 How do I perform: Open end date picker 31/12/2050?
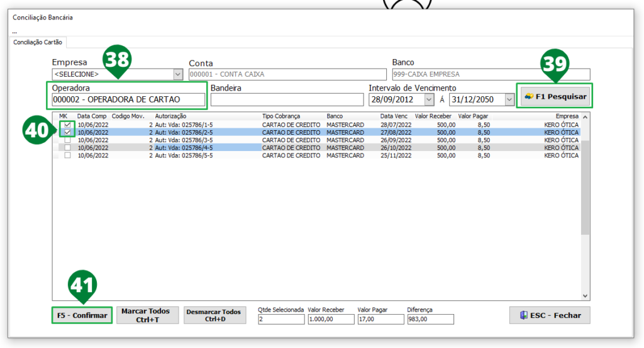coord(509,99)
